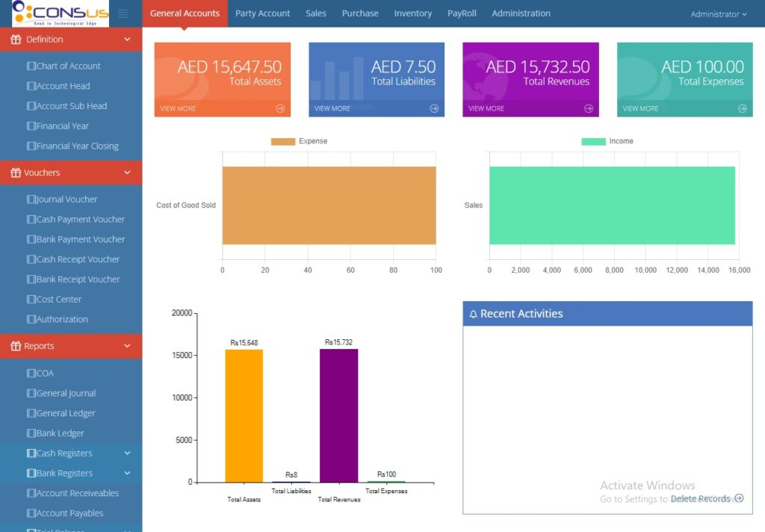Open the Administrator user dropdown

(x=718, y=14)
